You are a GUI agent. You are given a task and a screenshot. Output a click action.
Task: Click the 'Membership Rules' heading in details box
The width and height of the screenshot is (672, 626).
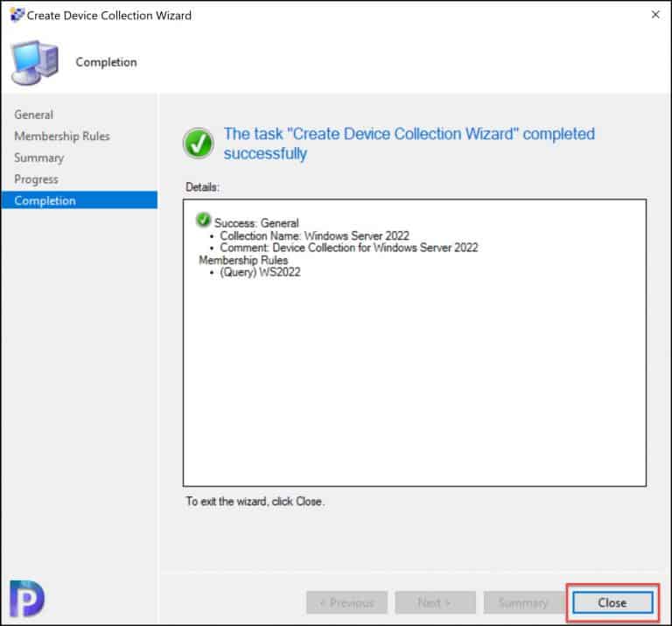click(x=243, y=260)
